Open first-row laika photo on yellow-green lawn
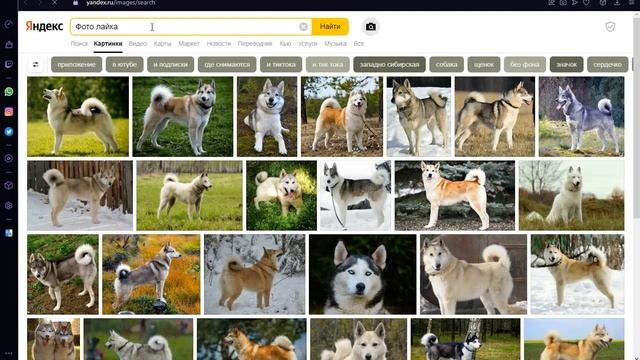640x360 pixels. 78,117
